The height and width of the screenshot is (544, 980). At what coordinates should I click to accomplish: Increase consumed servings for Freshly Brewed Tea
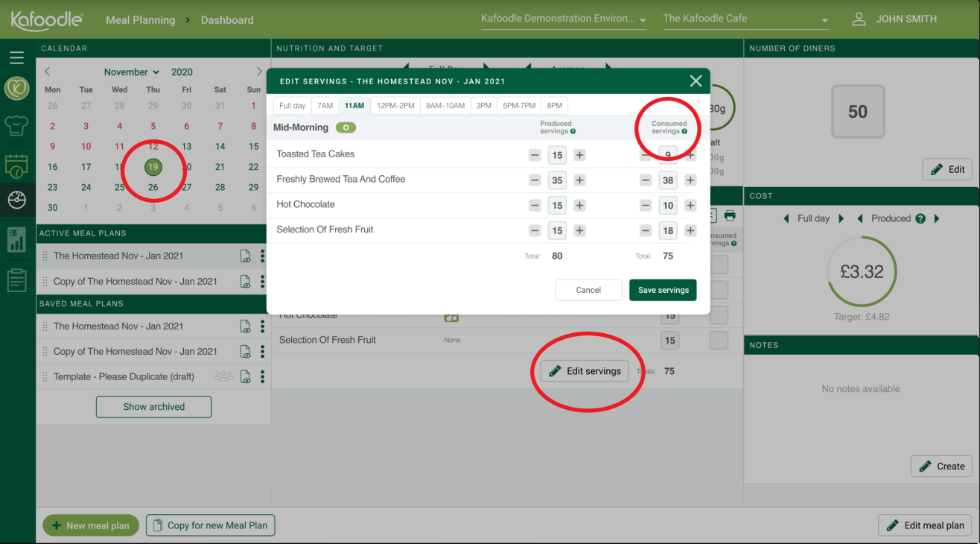point(690,180)
